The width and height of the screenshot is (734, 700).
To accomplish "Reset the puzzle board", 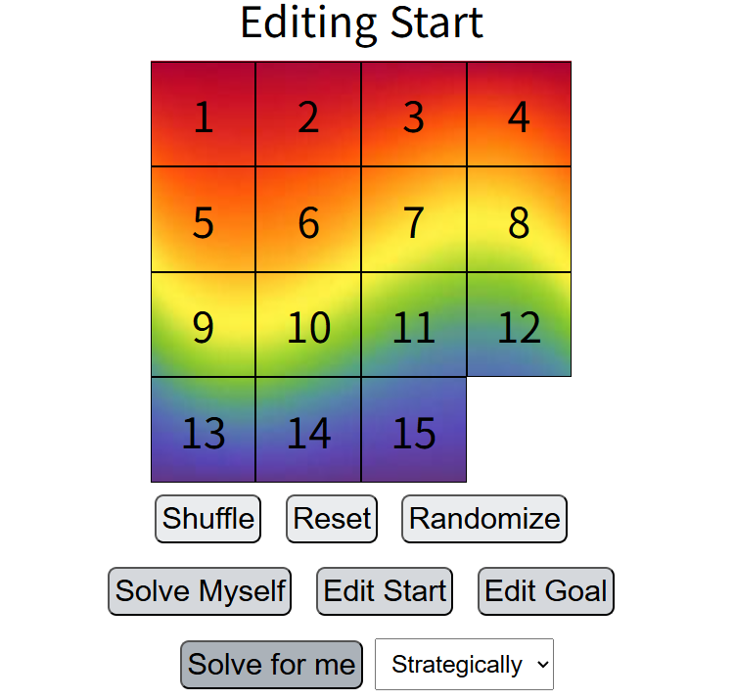I will click(333, 519).
